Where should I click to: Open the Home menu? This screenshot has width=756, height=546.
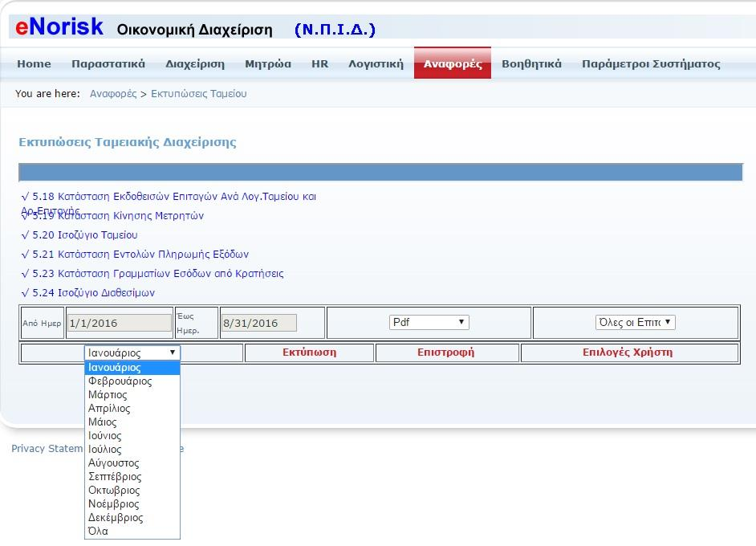click(x=34, y=63)
